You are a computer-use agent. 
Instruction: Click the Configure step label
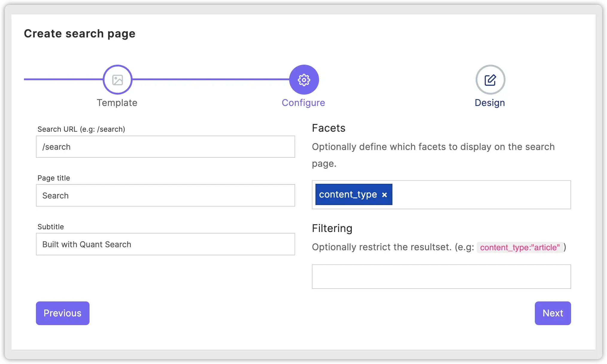[303, 103]
